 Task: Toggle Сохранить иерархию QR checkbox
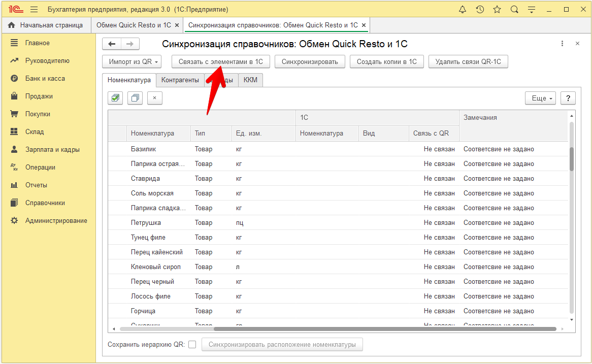(x=192, y=344)
